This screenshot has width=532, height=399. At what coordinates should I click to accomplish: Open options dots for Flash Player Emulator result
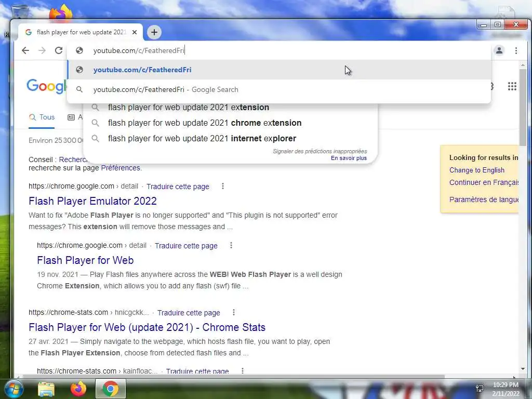click(222, 187)
